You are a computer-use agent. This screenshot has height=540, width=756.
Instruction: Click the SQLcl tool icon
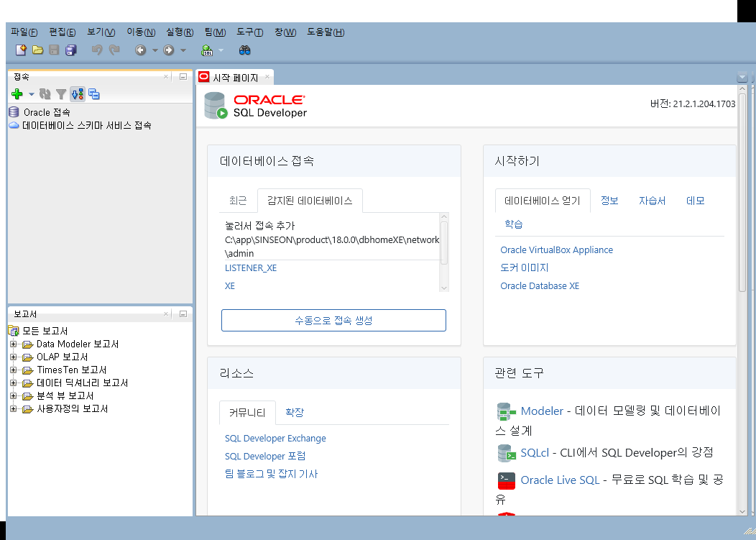coord(506,453)
